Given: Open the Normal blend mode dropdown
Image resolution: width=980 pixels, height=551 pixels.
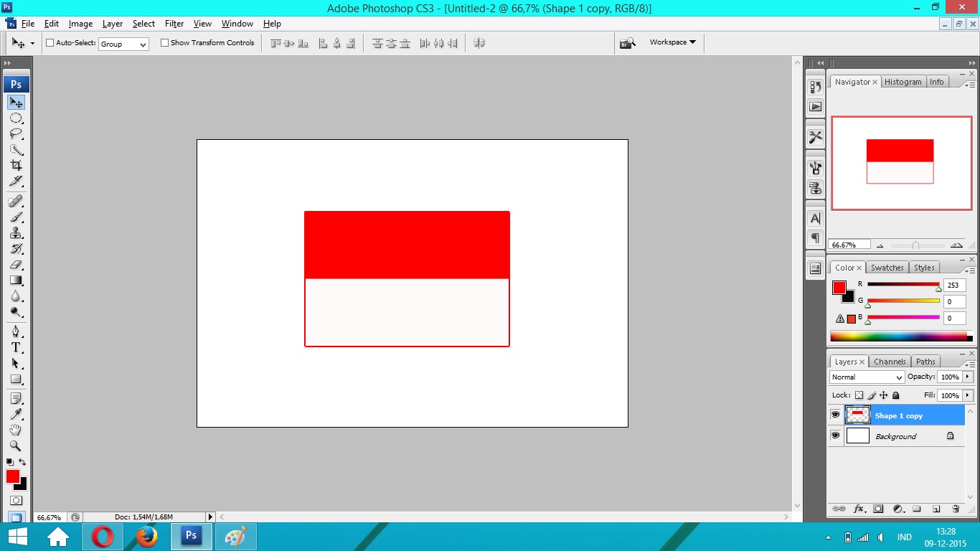Looking at the screenshot, I should pos(867,377).
